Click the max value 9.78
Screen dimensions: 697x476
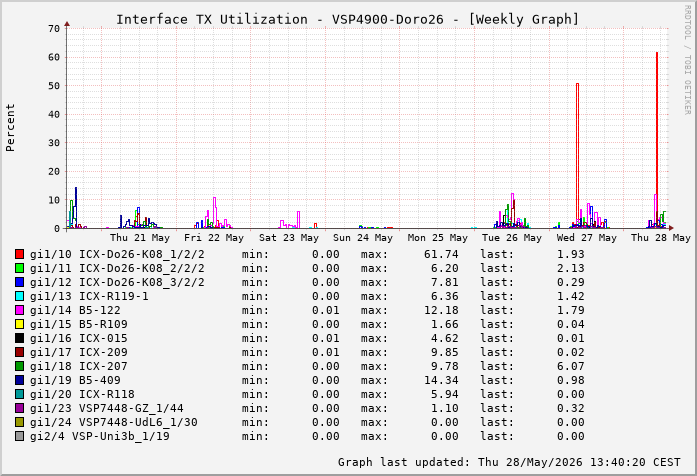tap(445, 366)
